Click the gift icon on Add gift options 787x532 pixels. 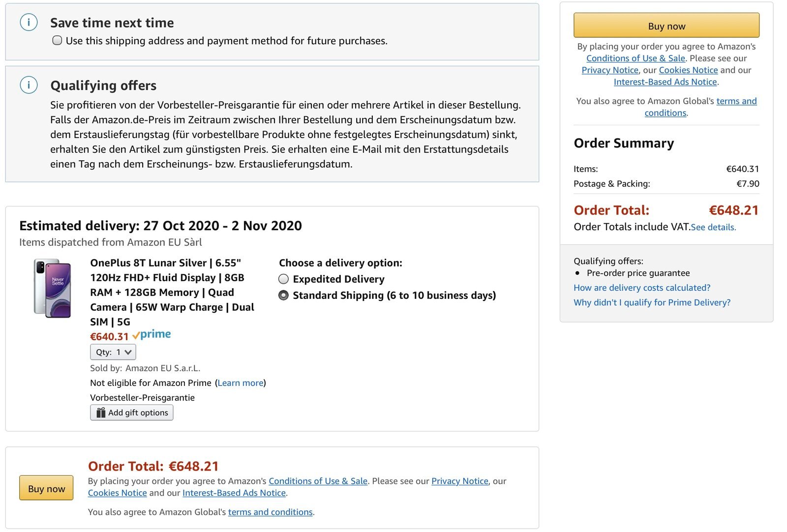pyautogui.click(x=101, y=413)
